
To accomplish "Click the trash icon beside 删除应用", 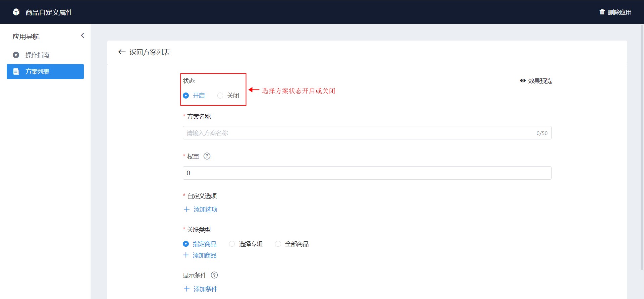I will pos(602,12).
